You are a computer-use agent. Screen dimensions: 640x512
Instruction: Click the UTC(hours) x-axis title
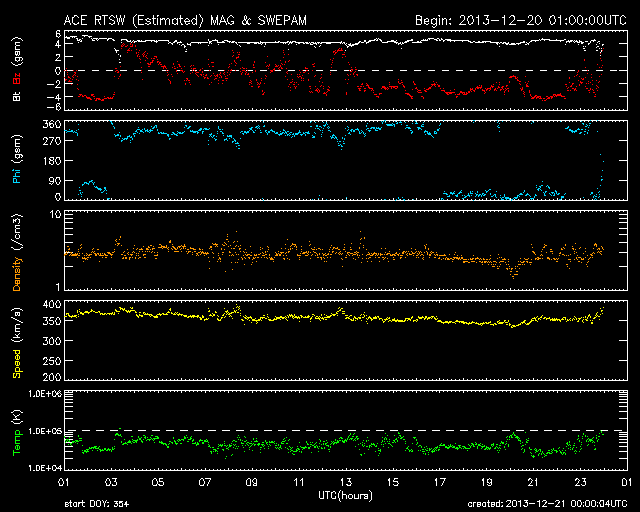coord(345,496)
